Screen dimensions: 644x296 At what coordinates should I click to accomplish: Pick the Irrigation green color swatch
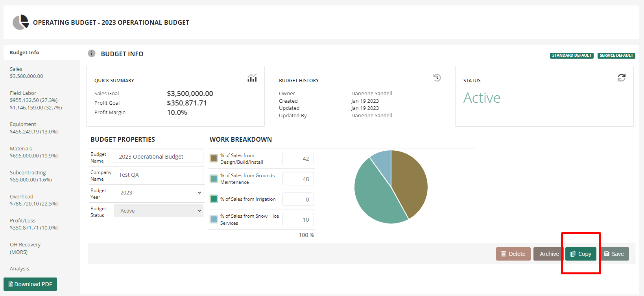click(x=214, y=199)
